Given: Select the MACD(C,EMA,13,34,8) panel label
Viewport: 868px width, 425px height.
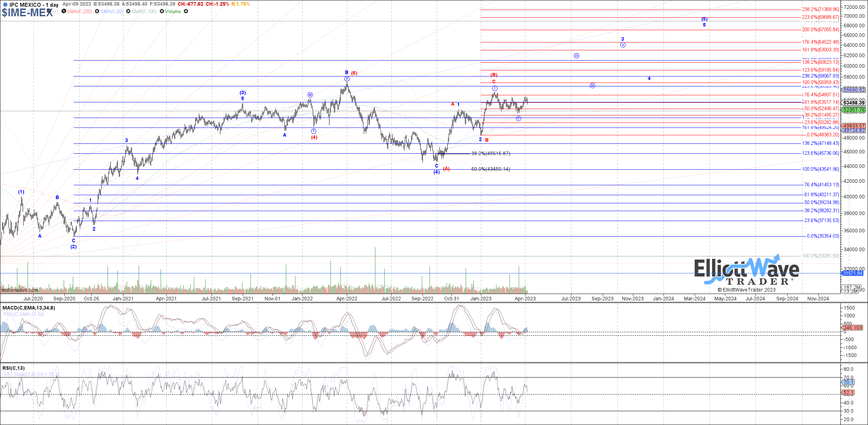Looking at the screenshot, I should 29,308.
